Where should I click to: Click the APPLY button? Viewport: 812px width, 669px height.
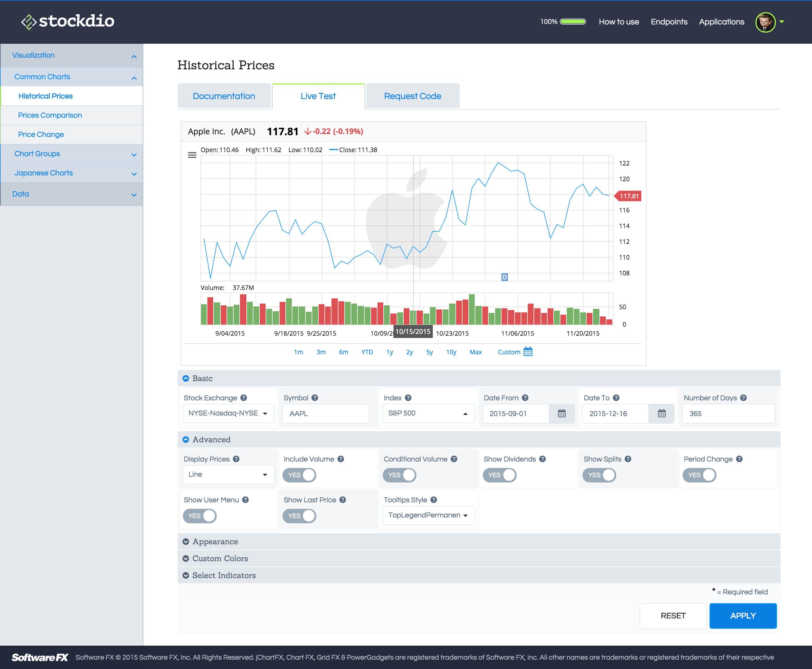[x=743, y=616]
